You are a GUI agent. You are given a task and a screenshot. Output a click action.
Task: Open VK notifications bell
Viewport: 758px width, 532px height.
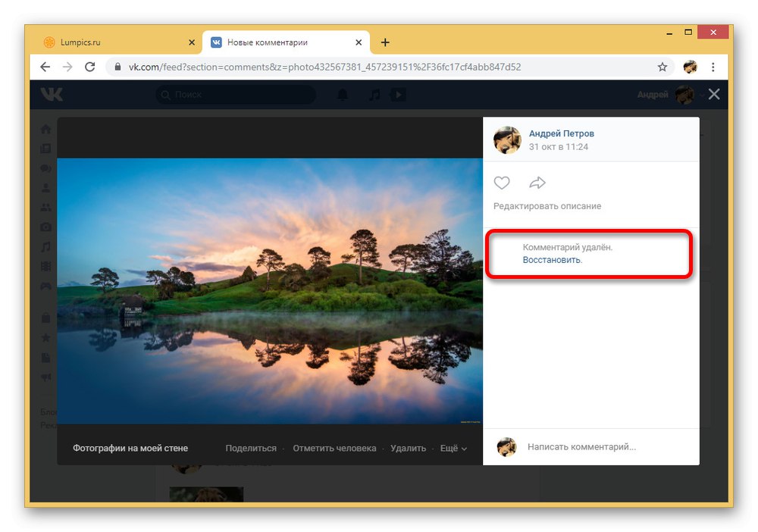(x=343, y=94)
